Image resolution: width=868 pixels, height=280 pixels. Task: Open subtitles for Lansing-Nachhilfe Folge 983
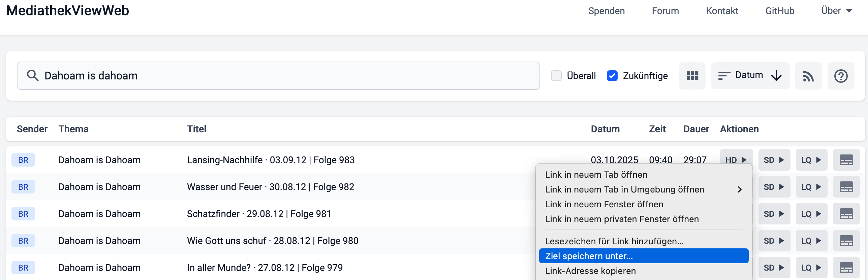[846, 160]
